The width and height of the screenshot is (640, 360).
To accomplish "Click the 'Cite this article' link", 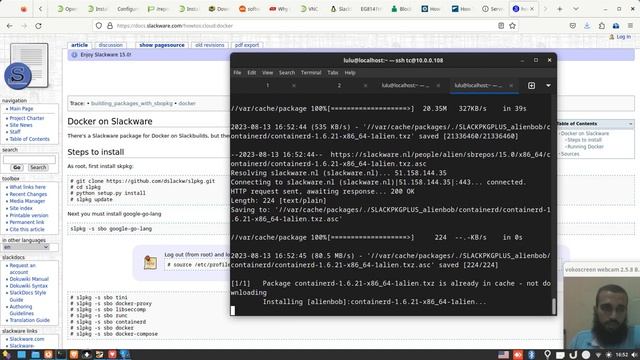I will (x=27, y=229).
